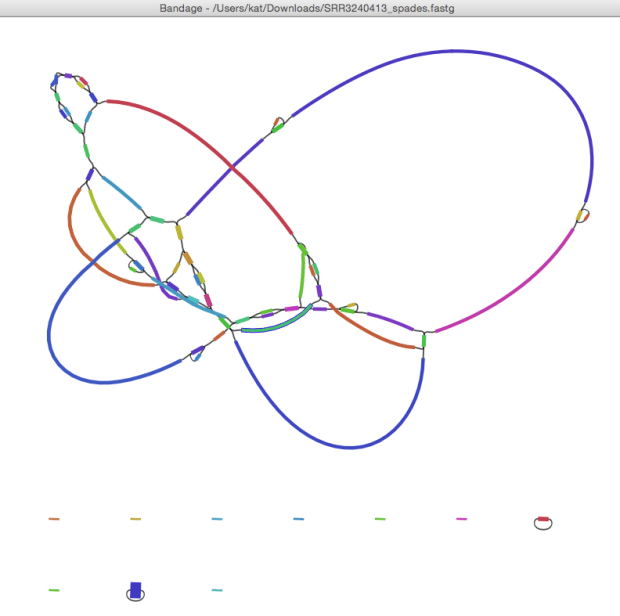
Task: Click the isolated red node with a self-loop
Action: [x=543, y=519]
